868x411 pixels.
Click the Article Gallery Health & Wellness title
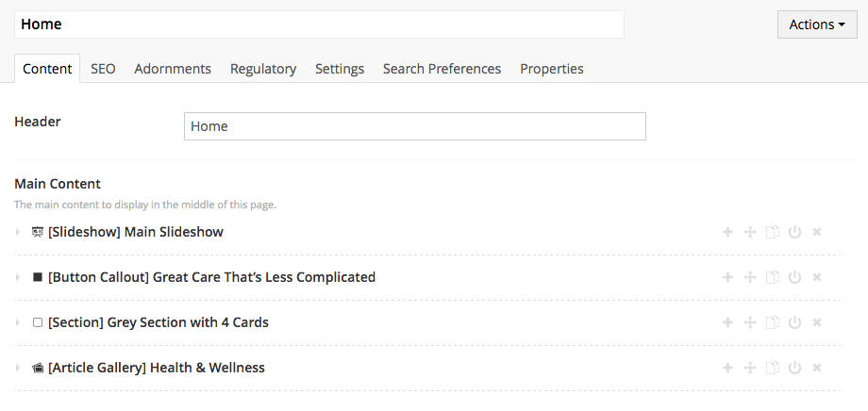click(x=156, y=368)
